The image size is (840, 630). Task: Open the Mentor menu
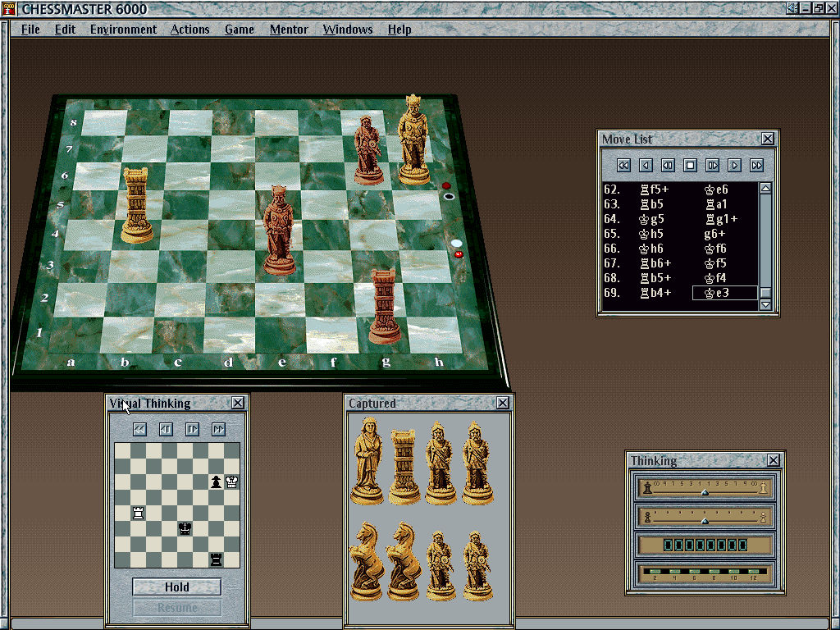pos(289,30)
